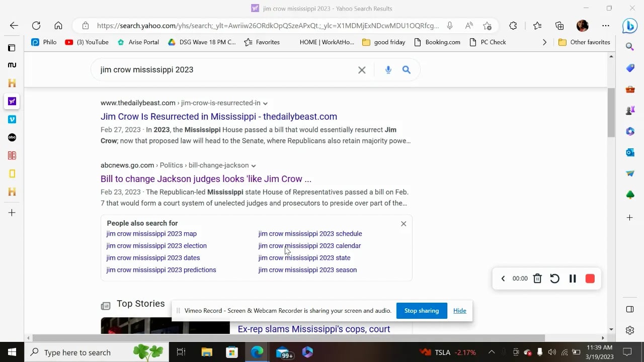
Task: Toggle the sidebar visibility button
Action: pos(630,309)
